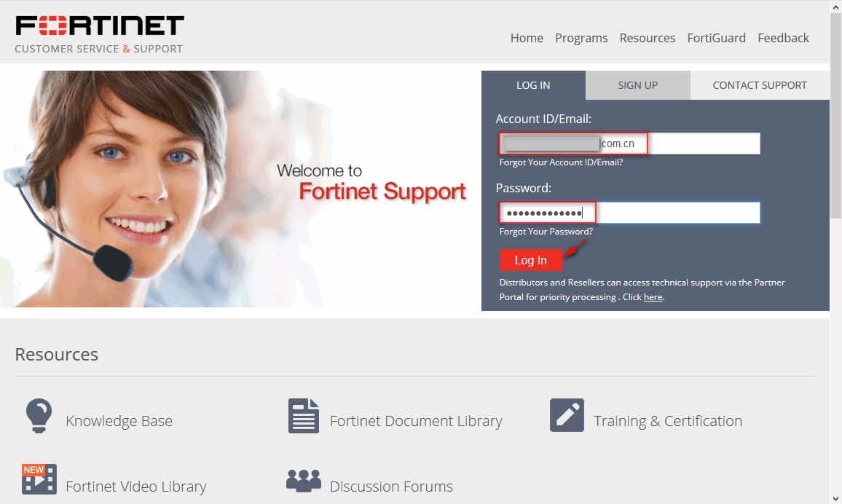Switch to the SIGN UP tab
Image resolution: width=842 pixels, height=504 pixels.
(637, 85)
